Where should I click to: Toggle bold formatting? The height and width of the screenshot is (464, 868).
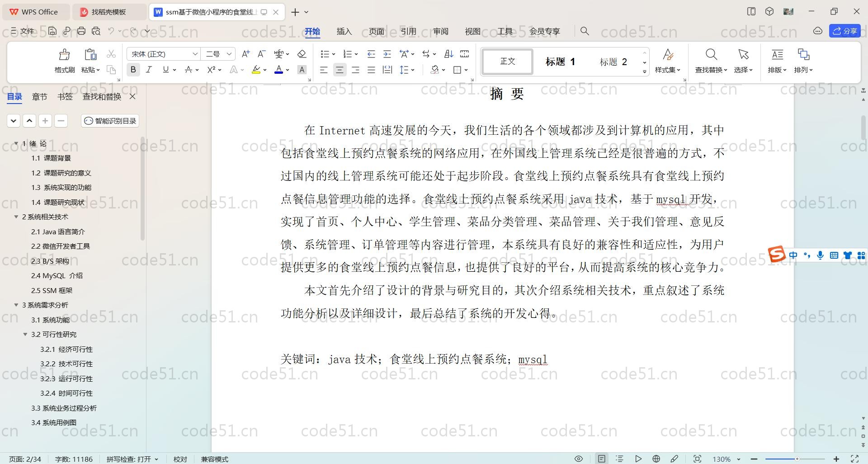pyautogui.click(x=133, y=70)
